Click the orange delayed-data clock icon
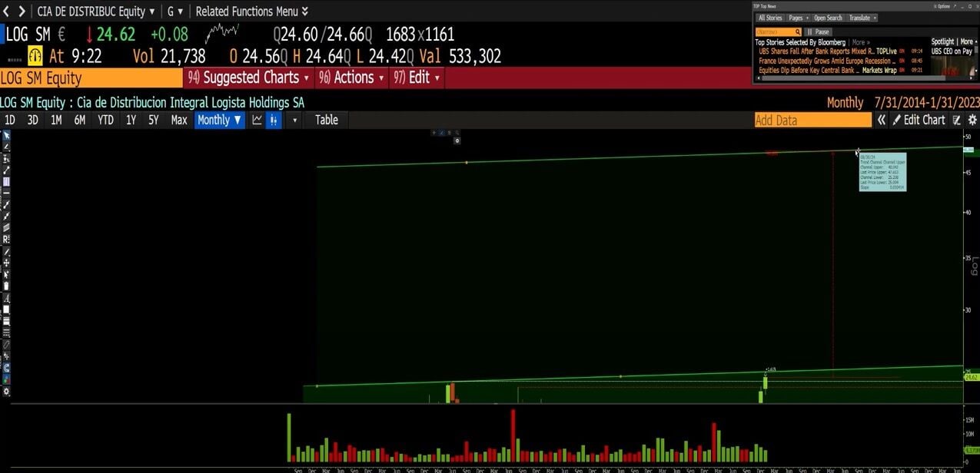980x473 pixels. click(35, 56)
